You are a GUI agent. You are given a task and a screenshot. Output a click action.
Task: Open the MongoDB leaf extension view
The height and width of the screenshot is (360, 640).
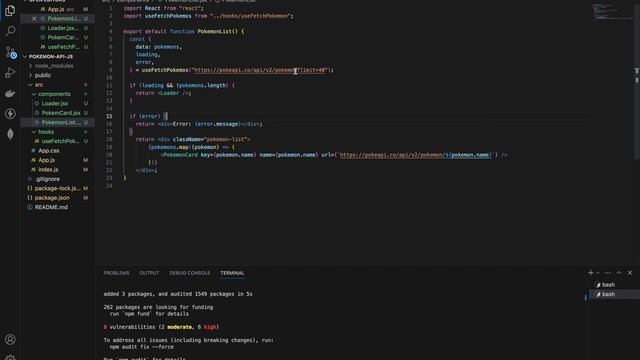[10, 134]
